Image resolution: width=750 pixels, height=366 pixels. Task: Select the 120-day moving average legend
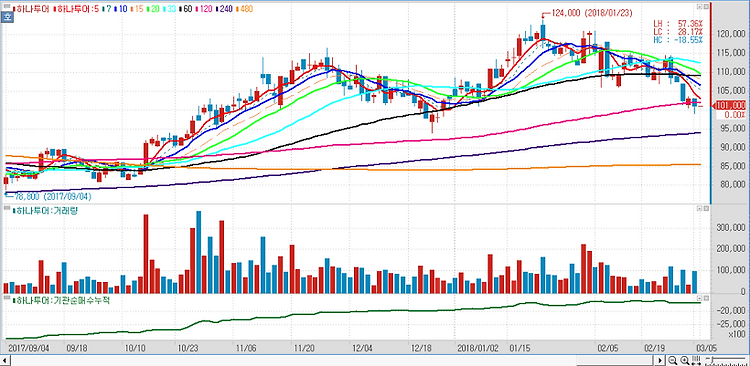click(203, 9)
